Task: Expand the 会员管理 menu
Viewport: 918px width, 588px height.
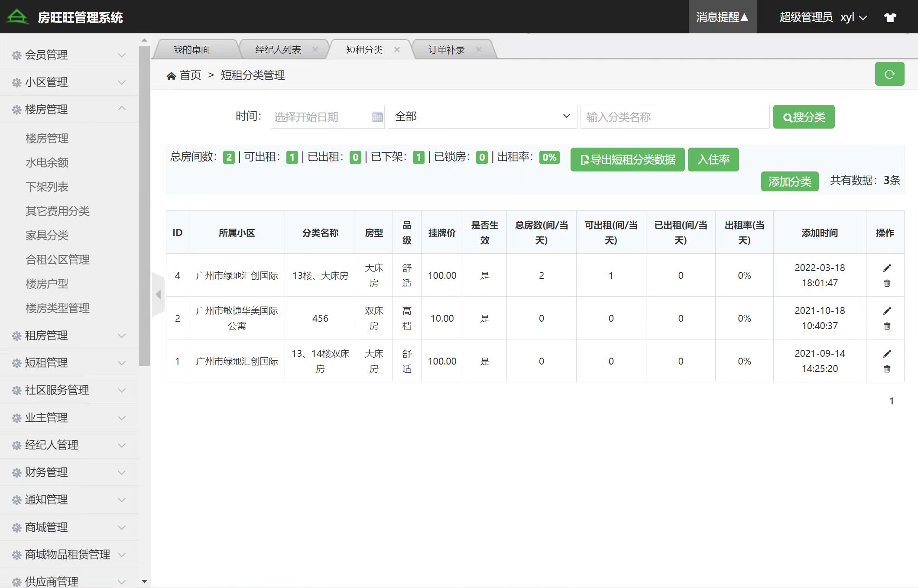Action: pos(69,55)
